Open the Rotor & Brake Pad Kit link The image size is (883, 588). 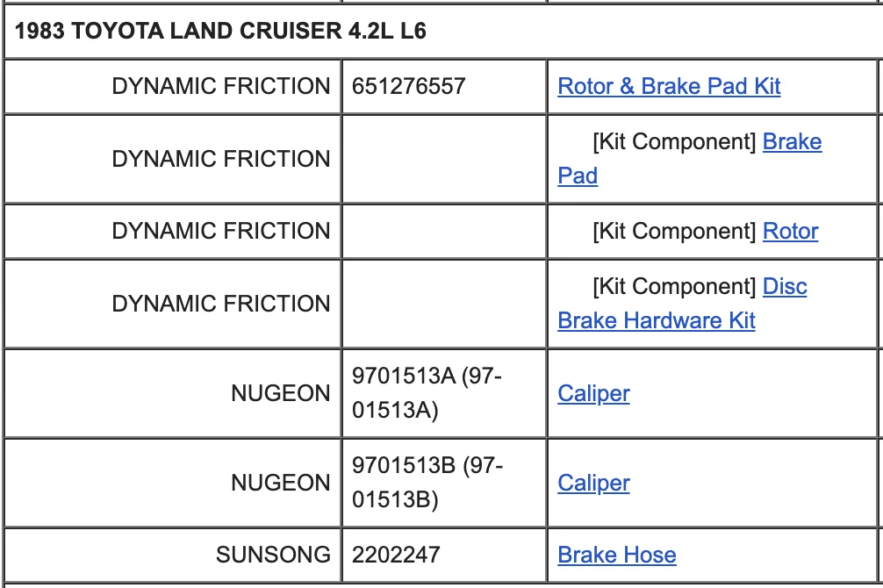coord(669,86)
